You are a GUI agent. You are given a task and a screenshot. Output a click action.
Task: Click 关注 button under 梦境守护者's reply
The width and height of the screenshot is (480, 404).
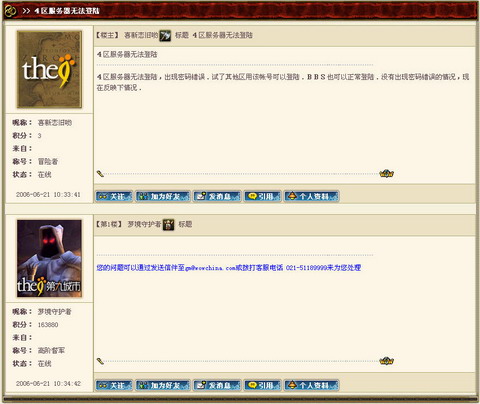point(114,385)
